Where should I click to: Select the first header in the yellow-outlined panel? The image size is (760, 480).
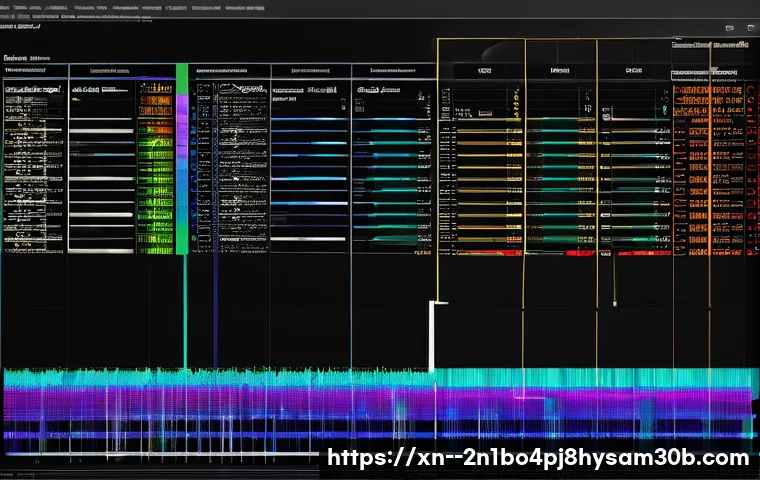tap(484, 72)
